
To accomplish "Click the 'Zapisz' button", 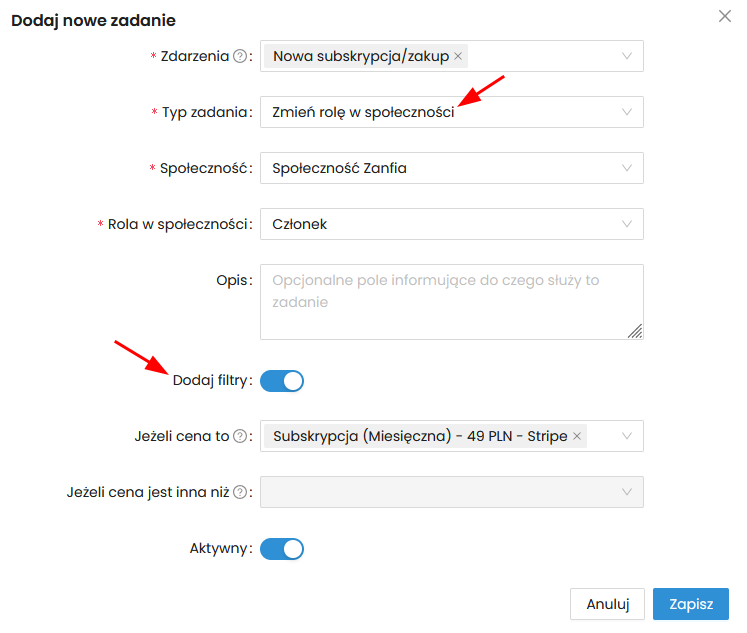I will tap(690, 604).
